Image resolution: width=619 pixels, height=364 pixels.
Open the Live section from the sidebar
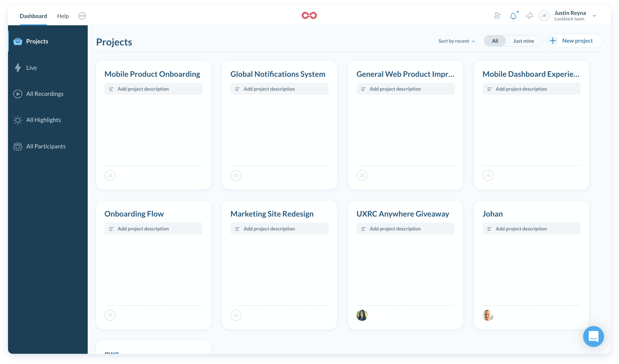click(x=32, y=67)
